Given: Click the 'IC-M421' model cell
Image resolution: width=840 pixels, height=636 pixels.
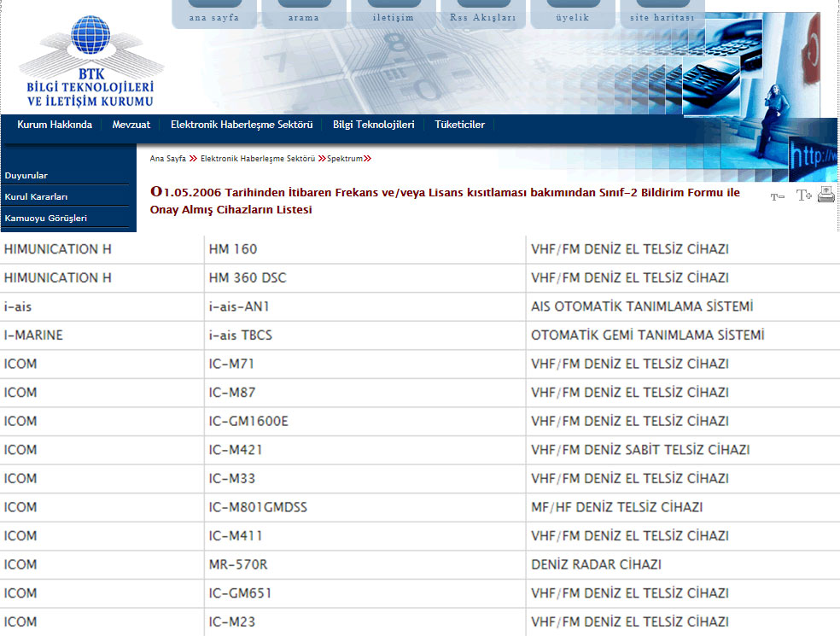Looking at the screenshot, I should 365,450.
